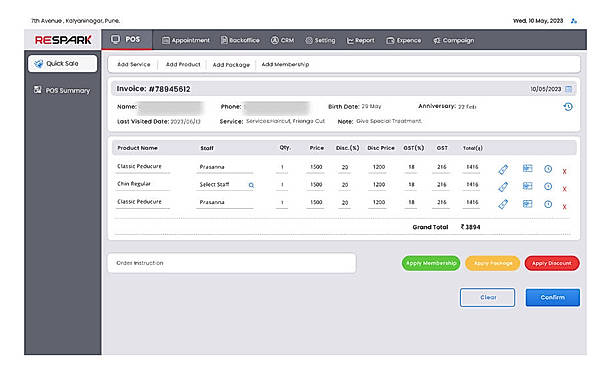Click the clock icon in Chin Regular row
Image resolution: width=611 pixels, height=368 pixels.
click(548, 186)
